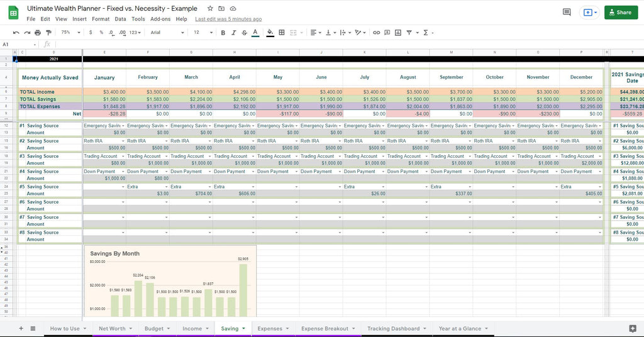Open the Edit menu
The height and width of the screenshot is (337, 644).
[45, 19]
